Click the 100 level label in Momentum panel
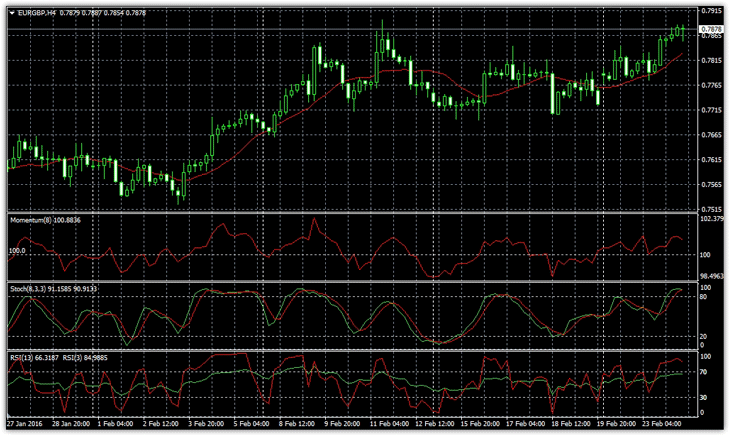The image size is (729, 435). [x=16, y=252]
